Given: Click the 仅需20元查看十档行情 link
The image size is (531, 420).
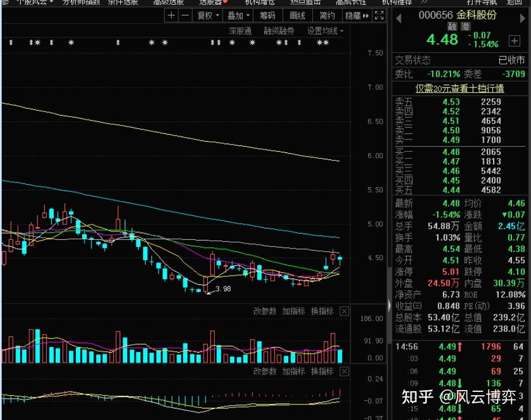Looking at the screenshot, I should (460, 88).
